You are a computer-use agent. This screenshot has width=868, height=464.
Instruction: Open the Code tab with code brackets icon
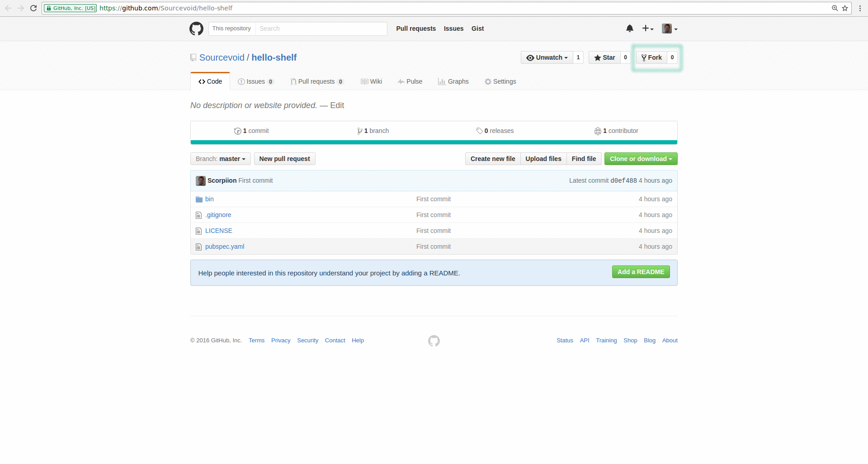[210, 81]
